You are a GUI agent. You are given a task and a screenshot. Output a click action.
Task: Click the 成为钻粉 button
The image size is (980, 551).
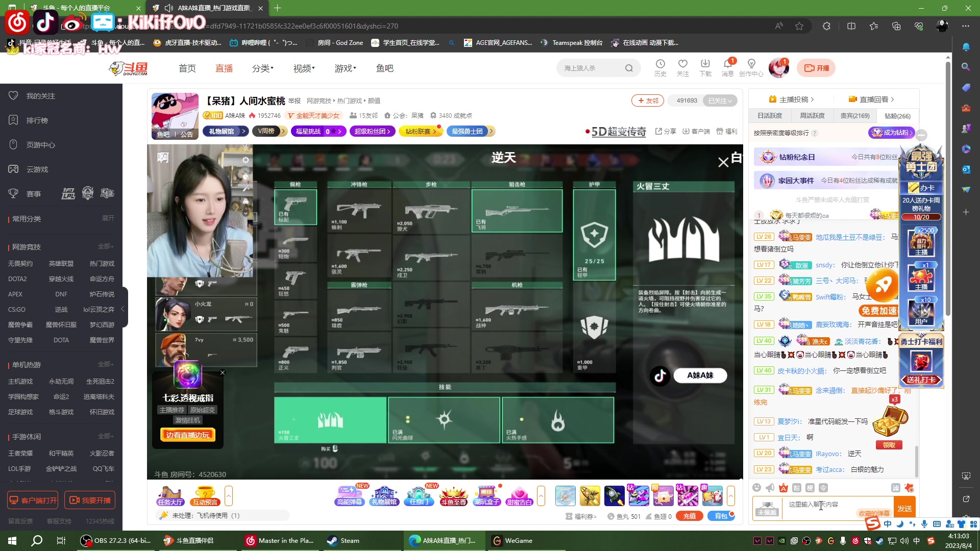891,132
